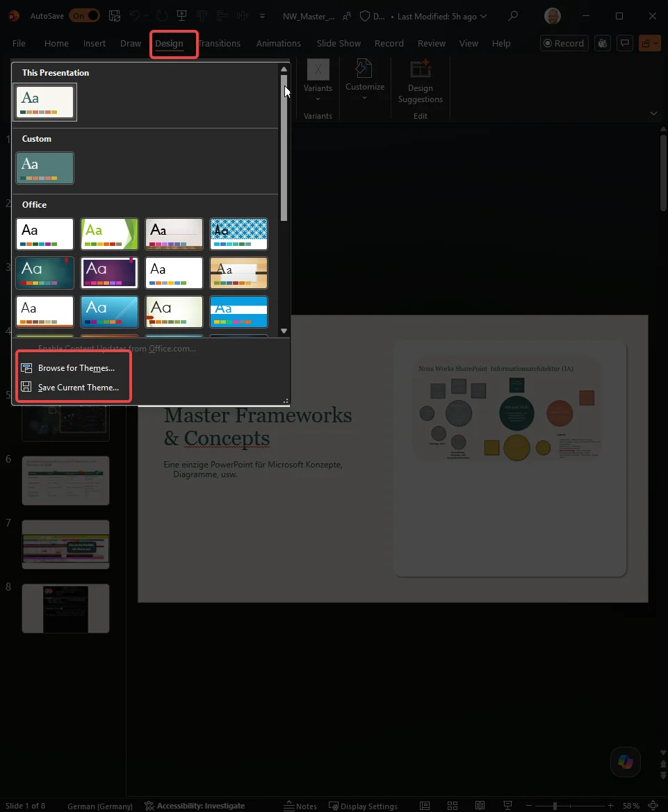Open the Design tab
The height and width of the screenshot is (812, 668).
tap(169, 44)
